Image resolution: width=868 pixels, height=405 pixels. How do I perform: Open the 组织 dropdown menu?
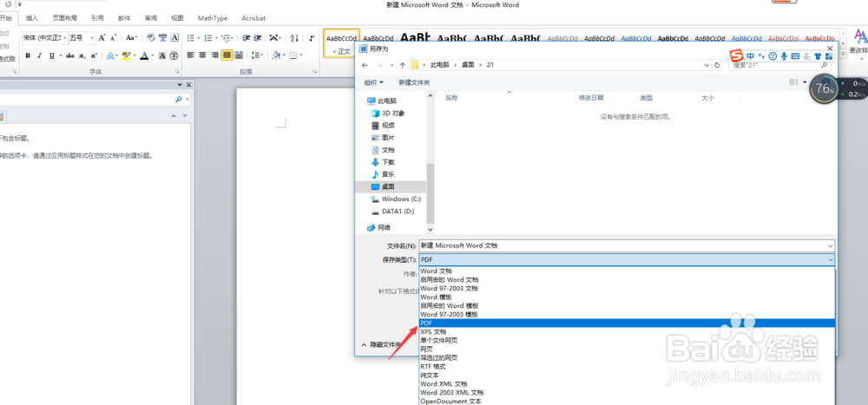point(373,82)
